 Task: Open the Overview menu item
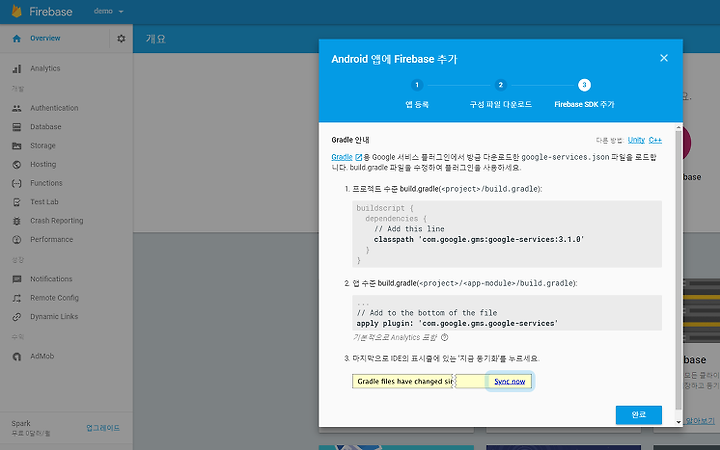(x=45, y=39)
